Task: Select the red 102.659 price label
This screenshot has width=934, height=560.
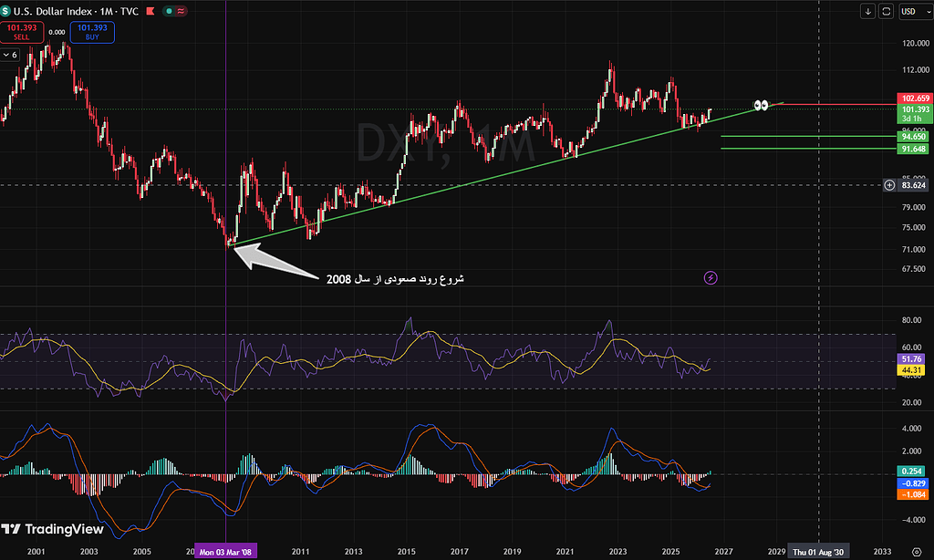Action: 915,99
